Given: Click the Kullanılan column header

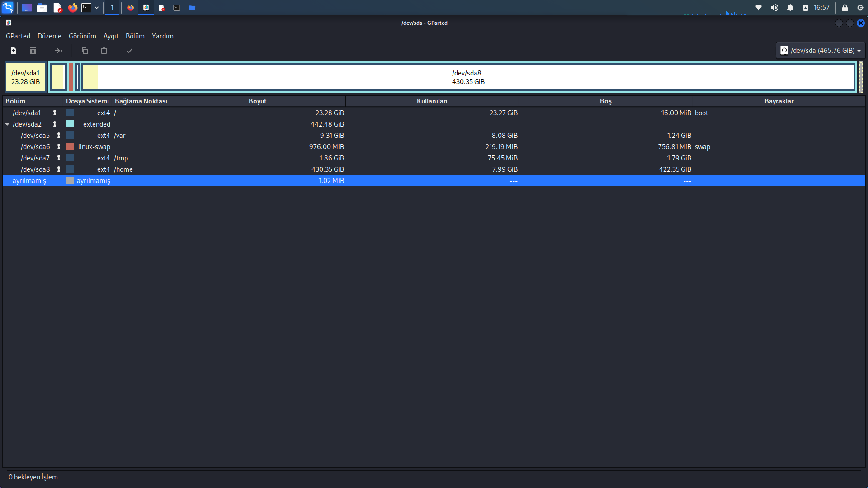Looking at the screenshot, I should (x=432, y=101).
